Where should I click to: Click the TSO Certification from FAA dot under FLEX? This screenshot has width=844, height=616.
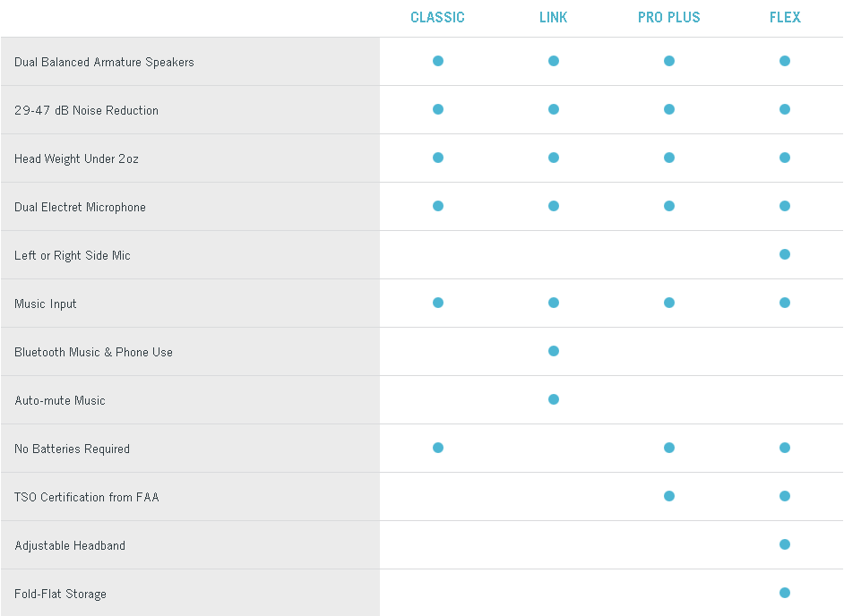785,496
